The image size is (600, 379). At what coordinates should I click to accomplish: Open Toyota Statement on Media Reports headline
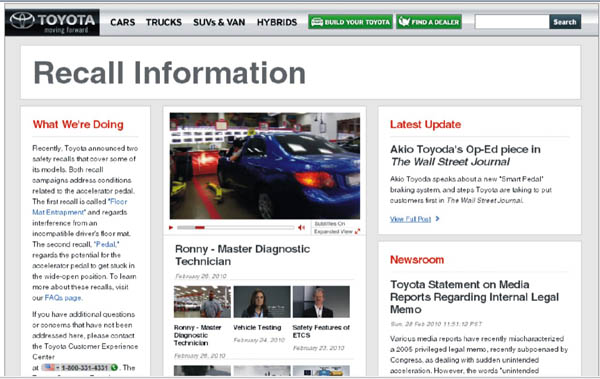click(x=474, y=297)
